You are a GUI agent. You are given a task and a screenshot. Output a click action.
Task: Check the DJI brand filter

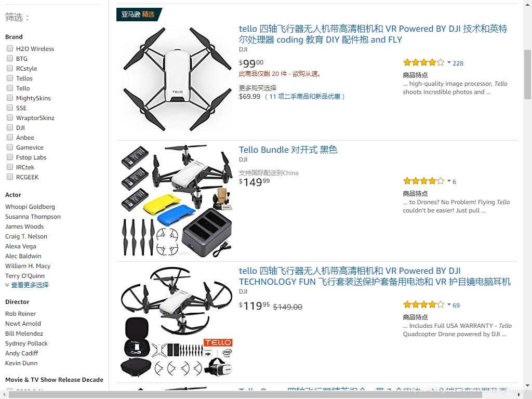click(x=10, y=127)
